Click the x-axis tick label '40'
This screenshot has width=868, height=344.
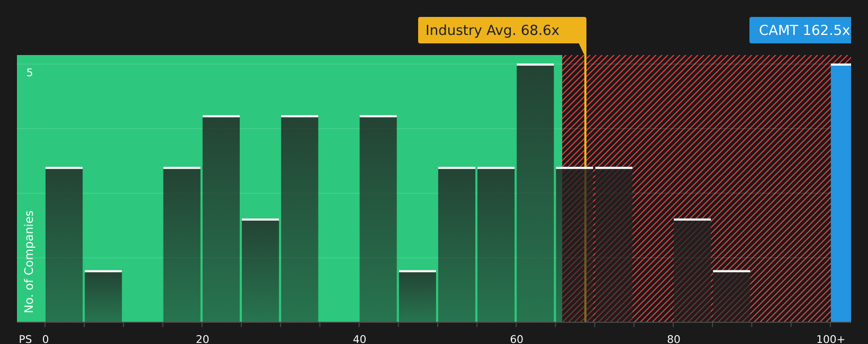[359, 339]
